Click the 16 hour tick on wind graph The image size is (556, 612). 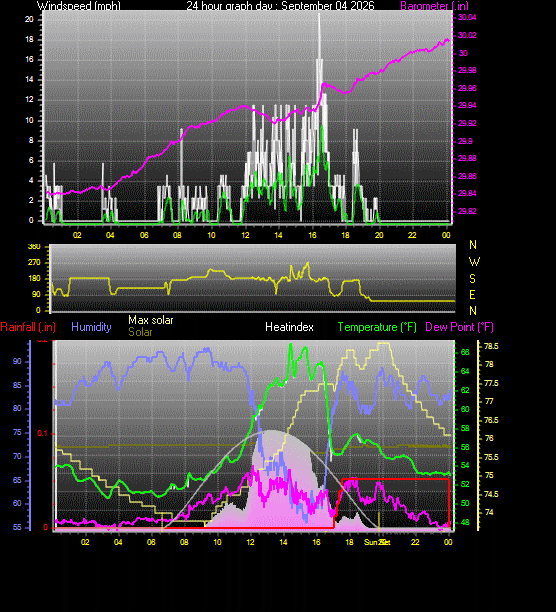click(312, 235)
